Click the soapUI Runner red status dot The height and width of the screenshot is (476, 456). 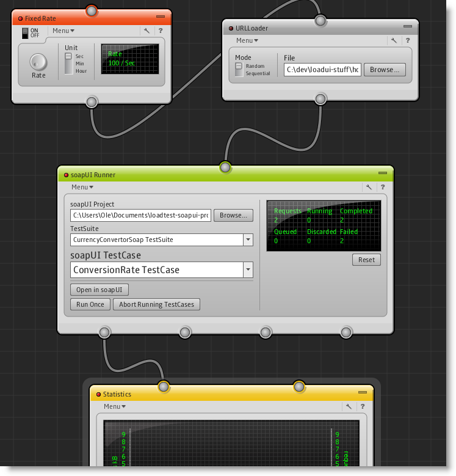66,175
